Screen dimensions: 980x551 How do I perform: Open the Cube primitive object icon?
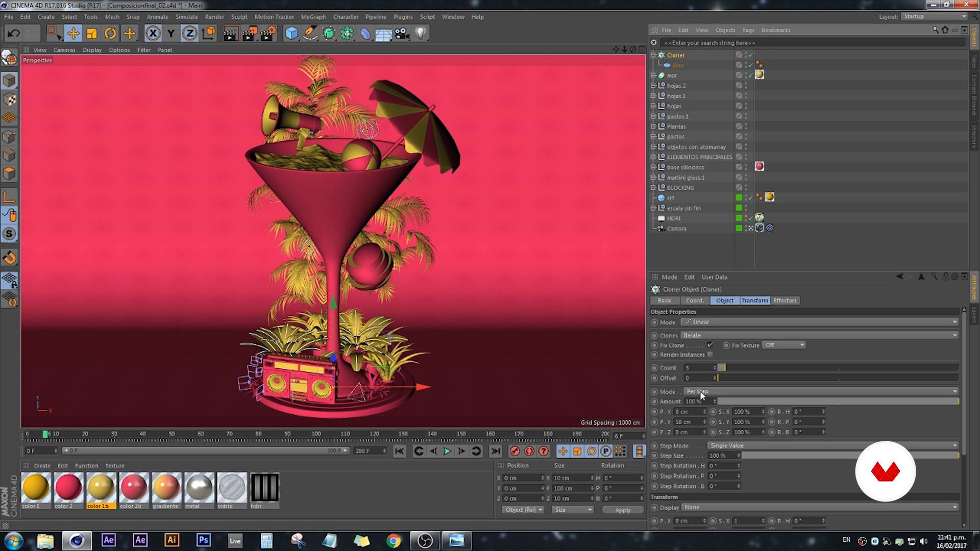pos(291,34)
